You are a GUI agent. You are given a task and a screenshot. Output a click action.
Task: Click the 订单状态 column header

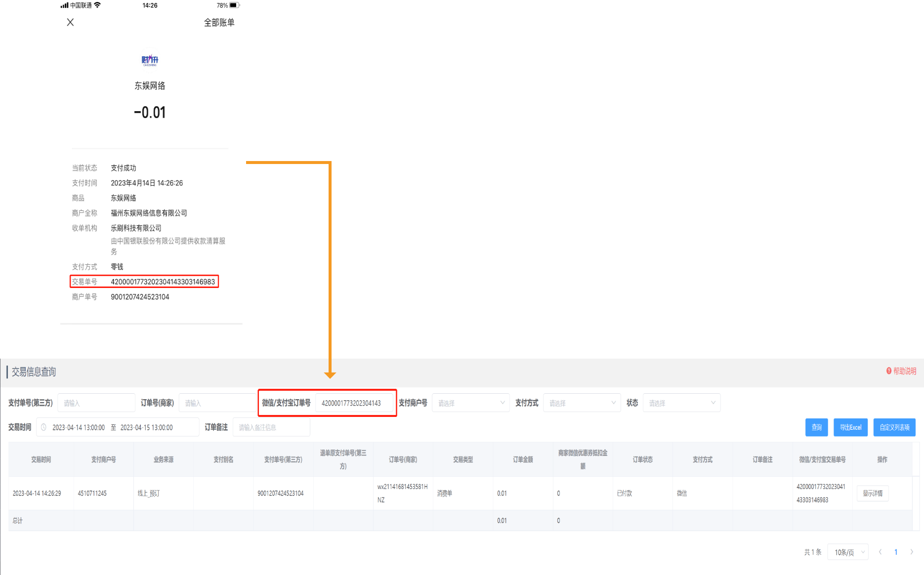coord(642,459)
